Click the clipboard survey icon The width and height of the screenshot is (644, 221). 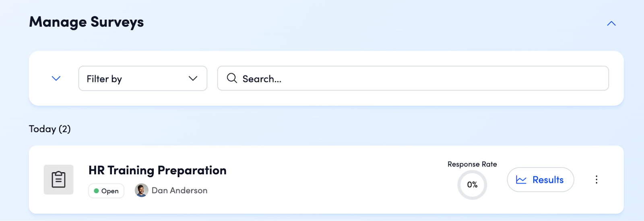(x=59, y=179)
